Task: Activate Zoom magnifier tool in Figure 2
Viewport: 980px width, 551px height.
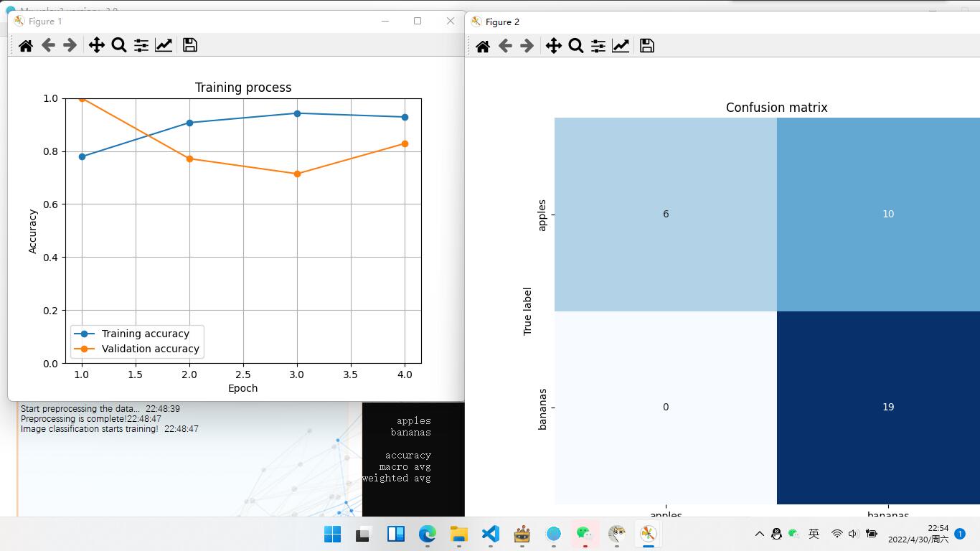Action: (x=576, y=46)
